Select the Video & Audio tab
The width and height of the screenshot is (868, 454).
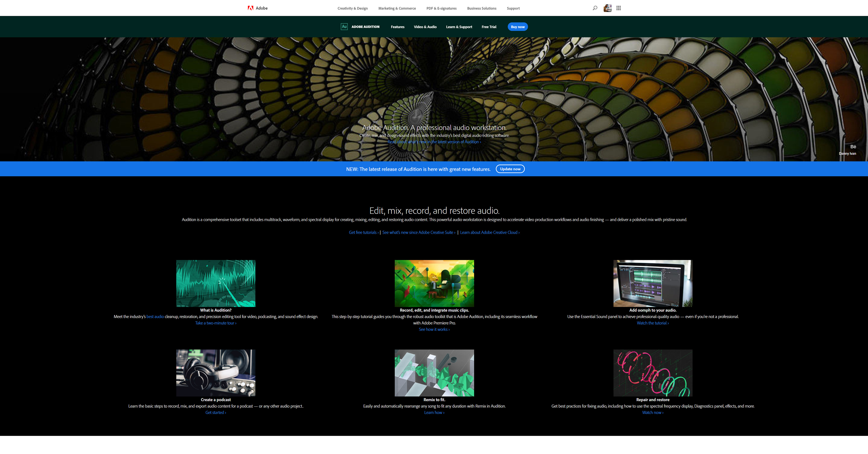(425, 27)
